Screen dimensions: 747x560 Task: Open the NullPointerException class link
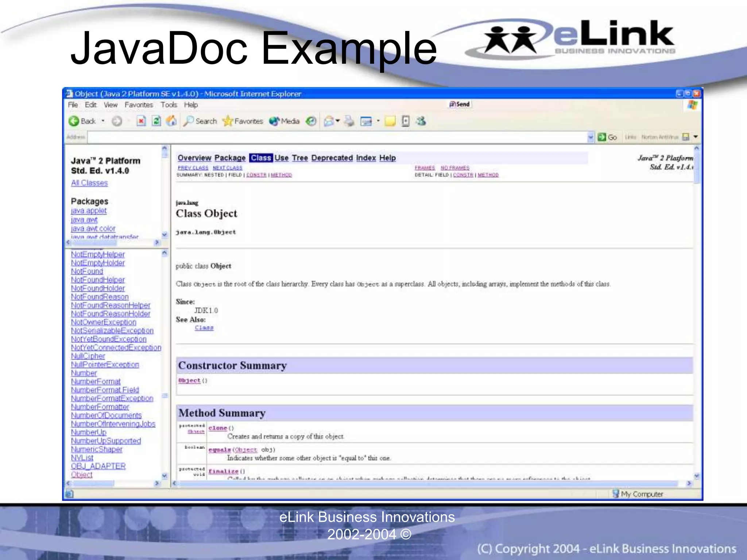(x=105, y=365)
